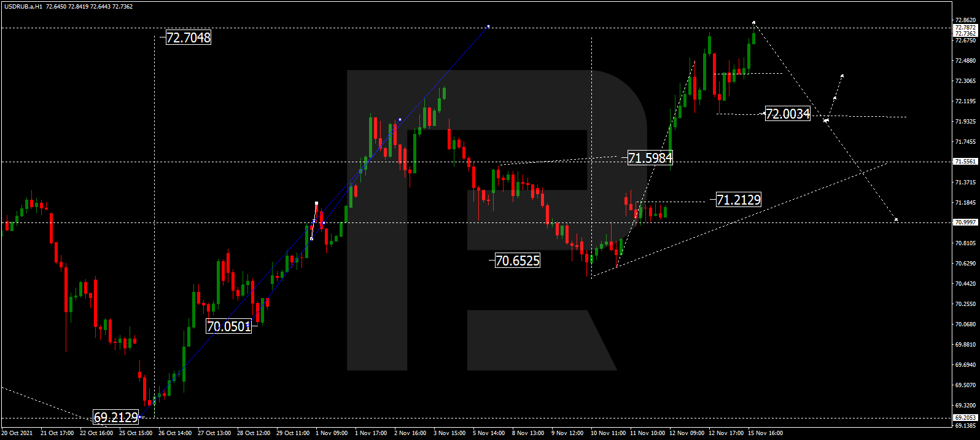The width and height of the screenshot is (980, 440).
Task: Select the 70.0501 price label box
Action: [x=228, y=326]
